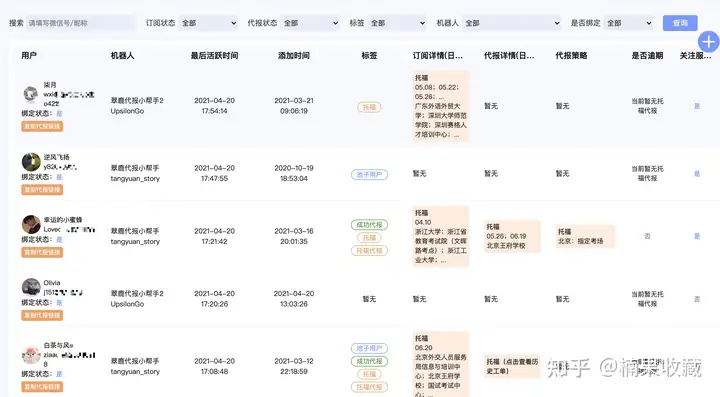This screenshot has height=397, width=720.
Task: Click add time 2021-04-20 13:03:26
Action: tap(294, 298)
